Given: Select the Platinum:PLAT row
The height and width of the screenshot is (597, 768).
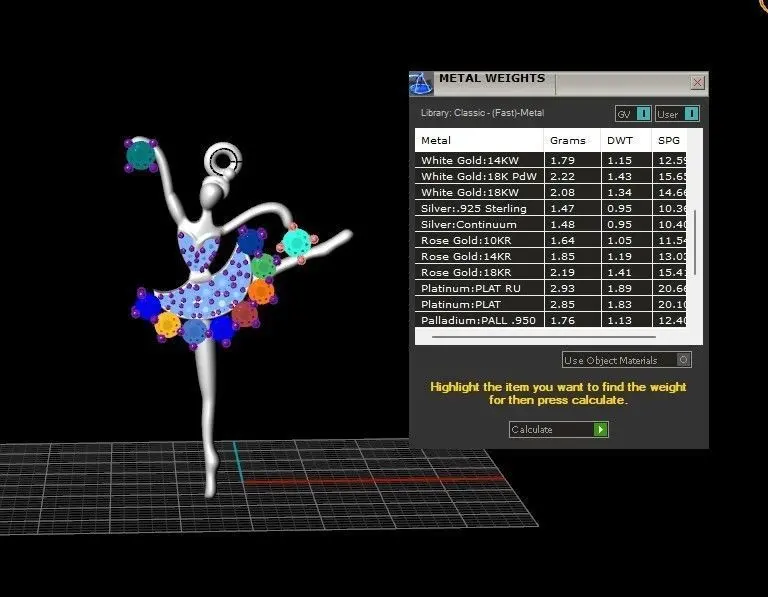Looking at the screenshot, I should coord(551,304).
